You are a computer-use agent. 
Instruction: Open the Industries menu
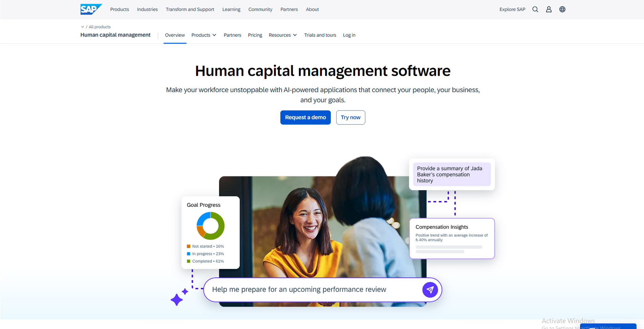147,9
